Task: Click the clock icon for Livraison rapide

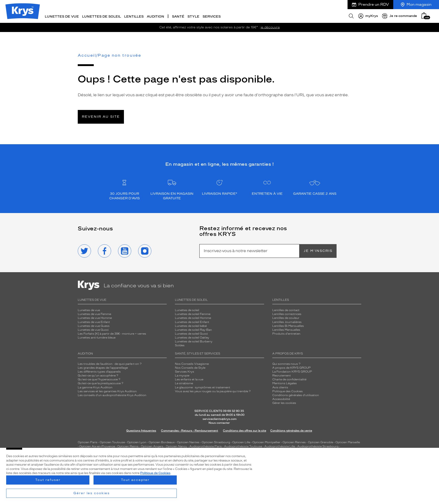Action: click(x=219, y=182)
